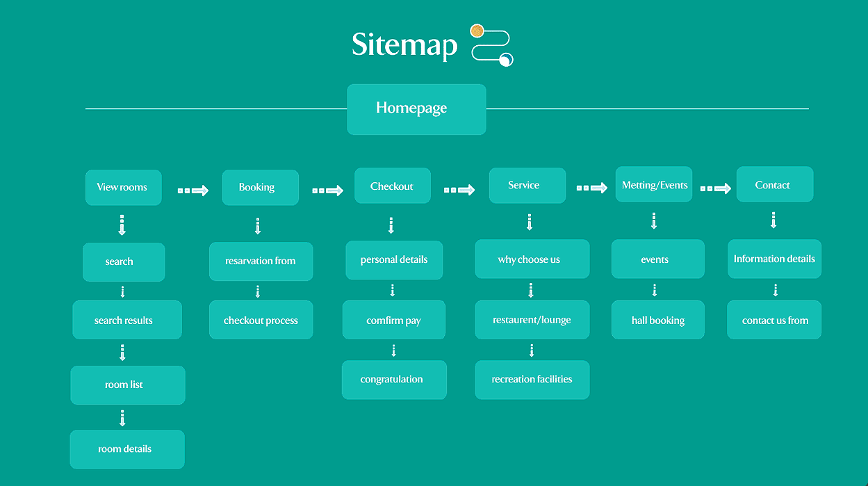Click the down arrow below Contact
The image size is (868, 486).
pos(773,220)
